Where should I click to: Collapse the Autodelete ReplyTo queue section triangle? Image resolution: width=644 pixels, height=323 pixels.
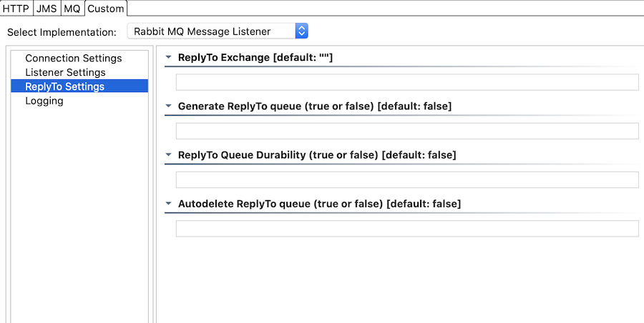[168, 204]
